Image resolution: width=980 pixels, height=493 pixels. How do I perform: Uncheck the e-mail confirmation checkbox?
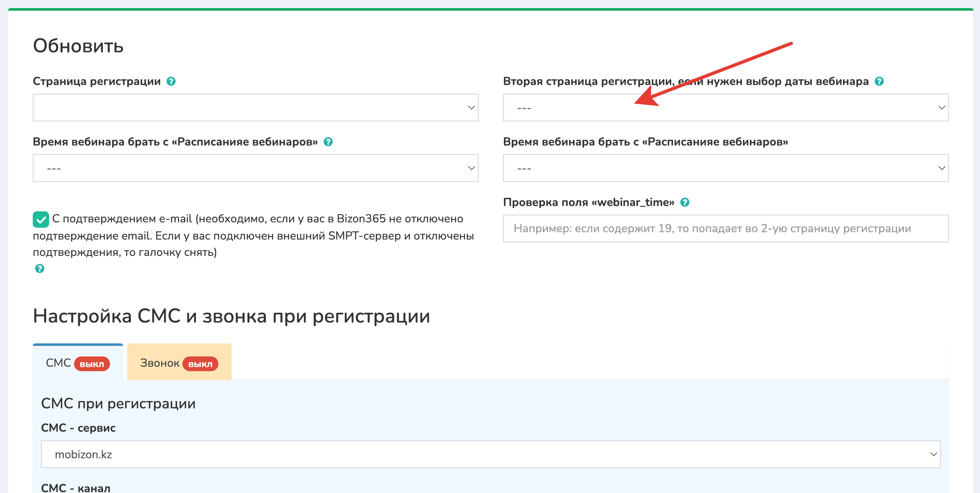click(41, 220)
